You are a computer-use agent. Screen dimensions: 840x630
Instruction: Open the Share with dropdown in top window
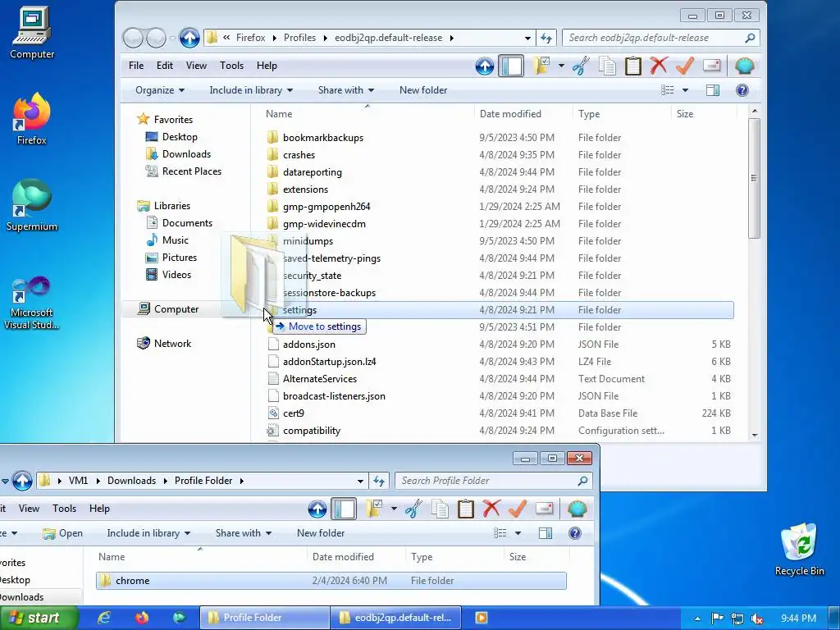(345, 90)
